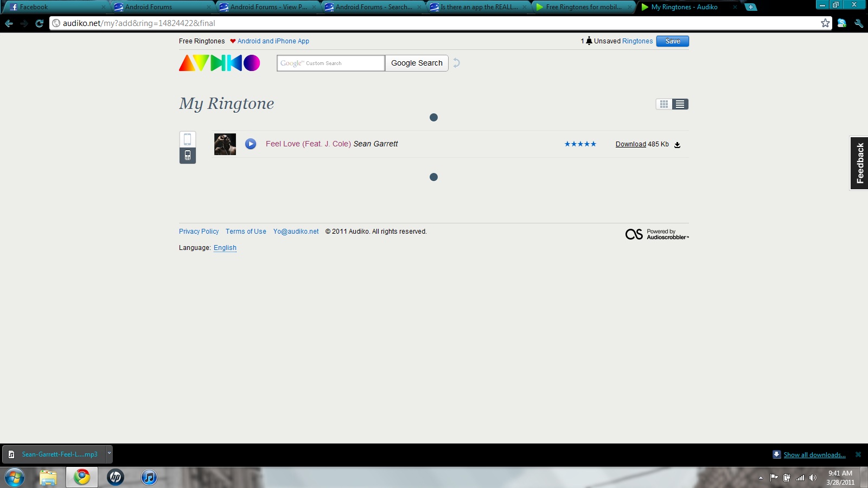Switch to Is there an app tab
The height and width of the screenshot is (488, 868).
pyautogui.click(x=477, y=7)
